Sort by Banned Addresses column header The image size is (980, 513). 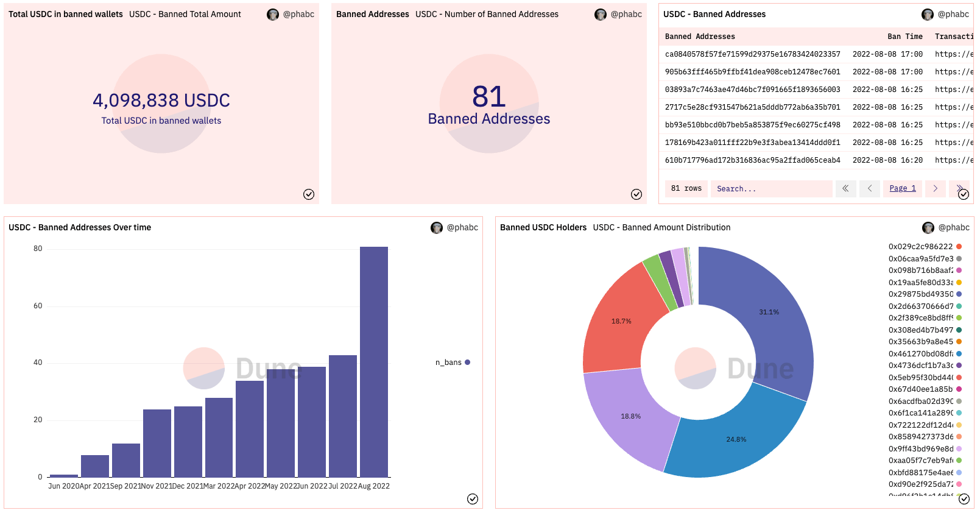(700, 37)
